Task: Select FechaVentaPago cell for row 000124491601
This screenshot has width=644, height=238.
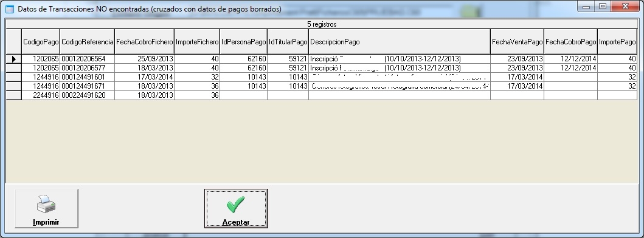Action: [x=517, y=77]
